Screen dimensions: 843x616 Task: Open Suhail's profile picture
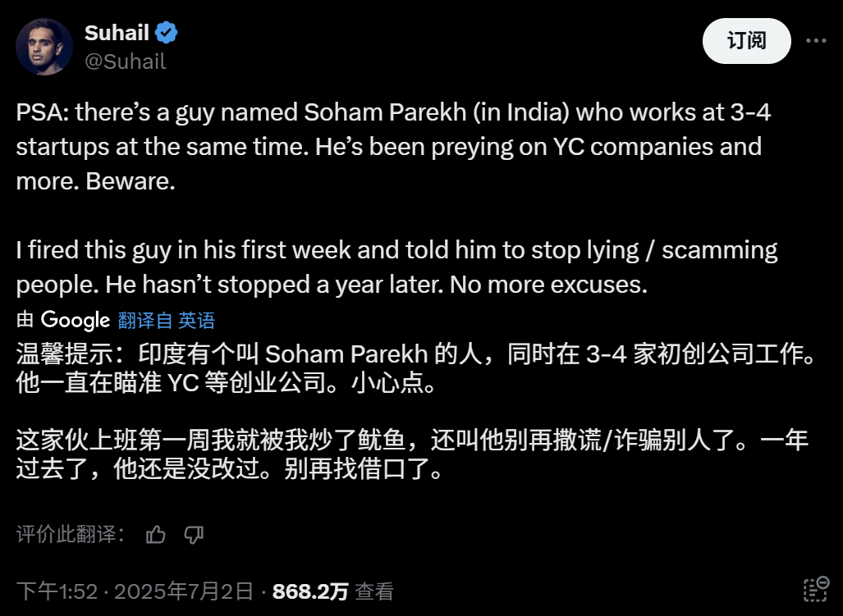(44, 47)
